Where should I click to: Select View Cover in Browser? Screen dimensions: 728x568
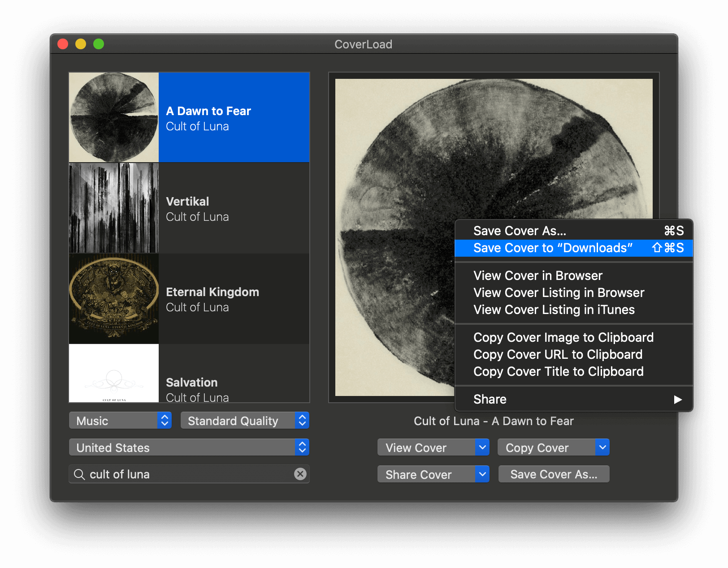tap(574, 275)
